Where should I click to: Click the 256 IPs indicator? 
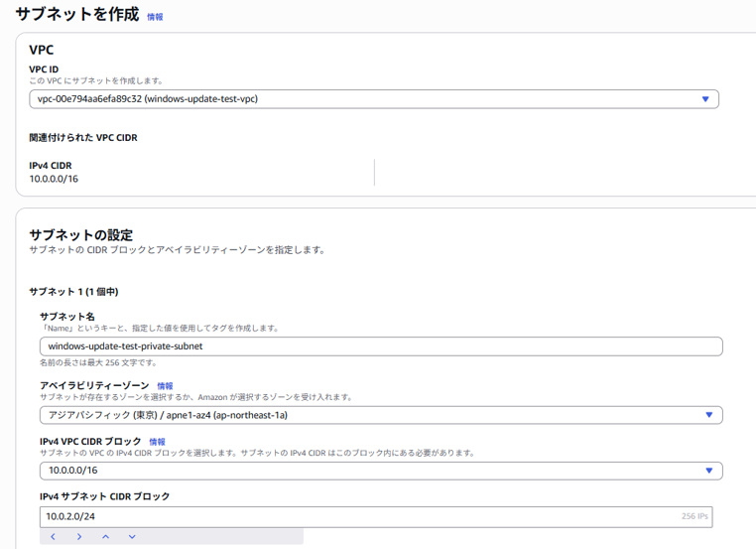[693, 517]
